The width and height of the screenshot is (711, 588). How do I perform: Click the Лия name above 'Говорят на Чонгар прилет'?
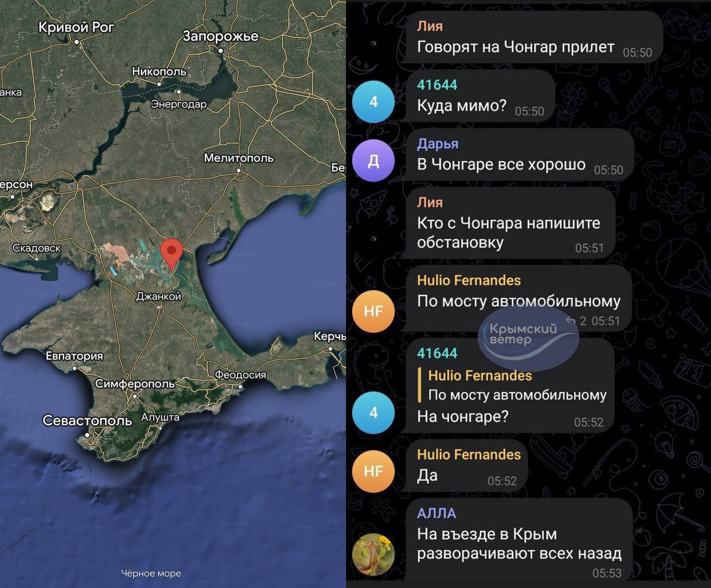tap(429, 26)
